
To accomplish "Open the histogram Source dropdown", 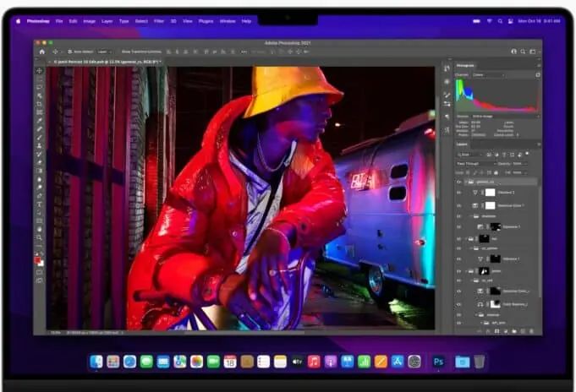I will [505, 117].
